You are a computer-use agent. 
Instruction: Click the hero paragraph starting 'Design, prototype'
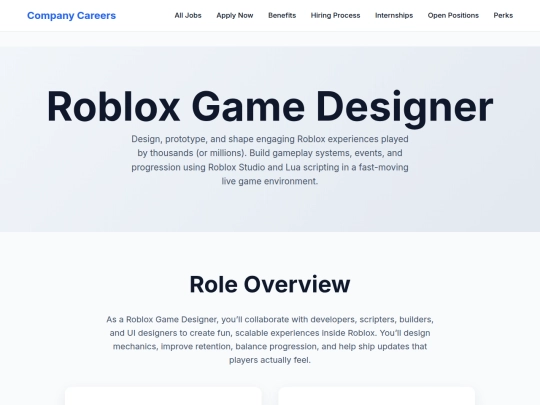[270, 160]
